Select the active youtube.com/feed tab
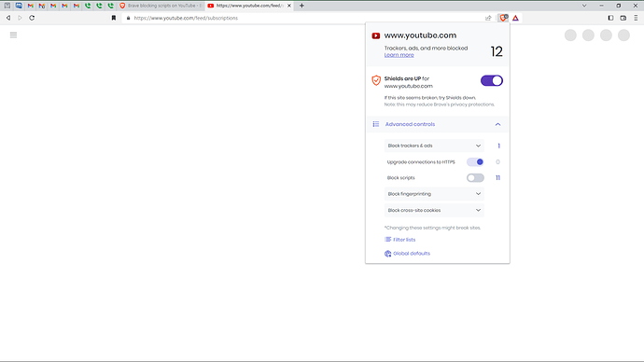Image resolution: width=644 pixels, height=362 pixels. (249, 6)
